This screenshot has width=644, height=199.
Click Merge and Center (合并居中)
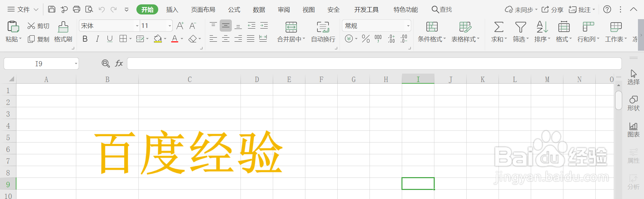(291, 32)
